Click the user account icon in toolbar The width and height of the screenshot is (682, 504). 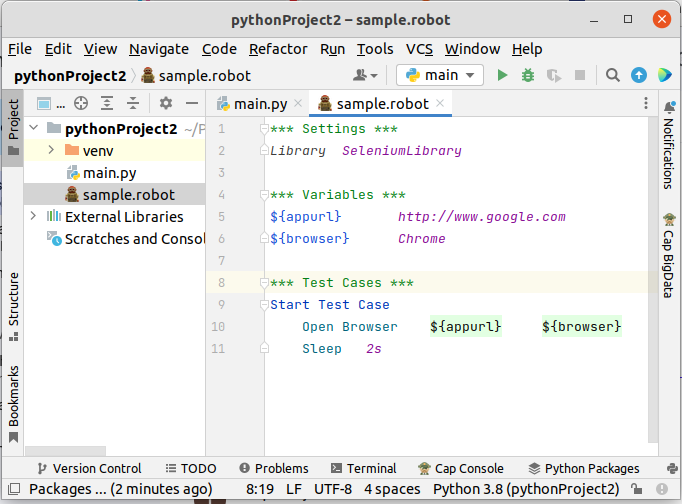[364, 75]
